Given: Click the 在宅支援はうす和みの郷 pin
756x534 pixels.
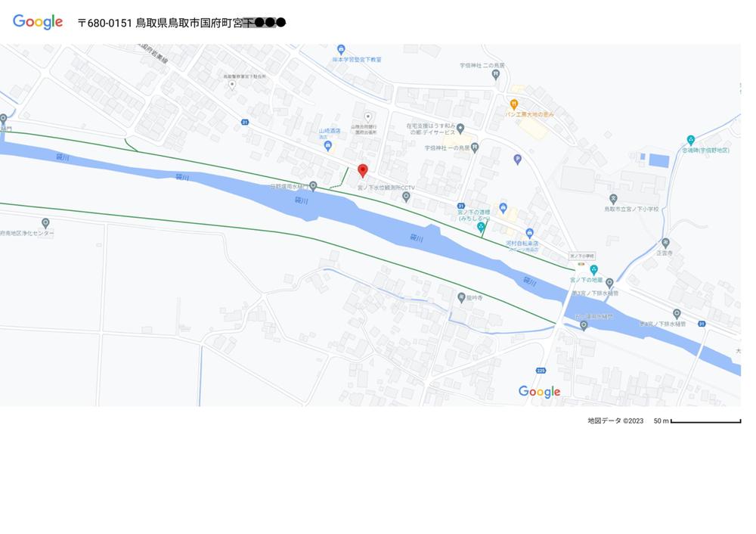Looking at the screenshot, I should [460, 129].
